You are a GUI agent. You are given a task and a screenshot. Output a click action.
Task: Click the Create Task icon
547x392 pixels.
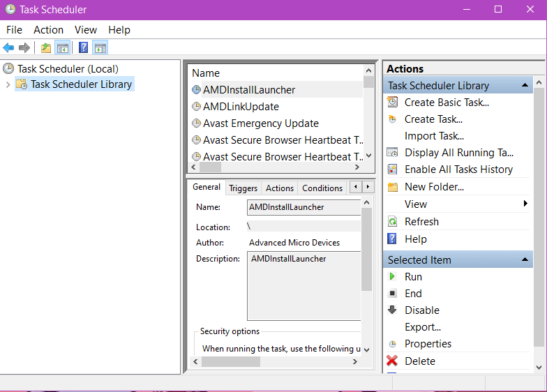392,119
